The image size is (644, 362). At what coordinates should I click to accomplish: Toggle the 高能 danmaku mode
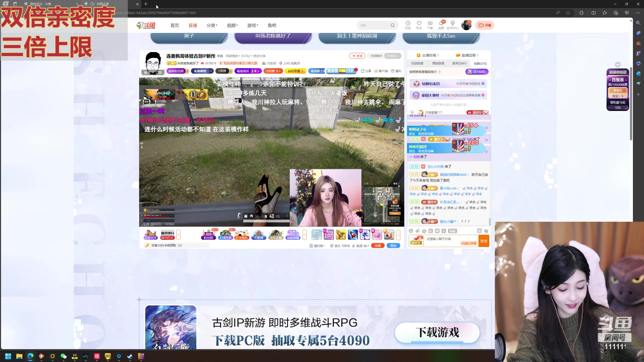pos(452,231)
